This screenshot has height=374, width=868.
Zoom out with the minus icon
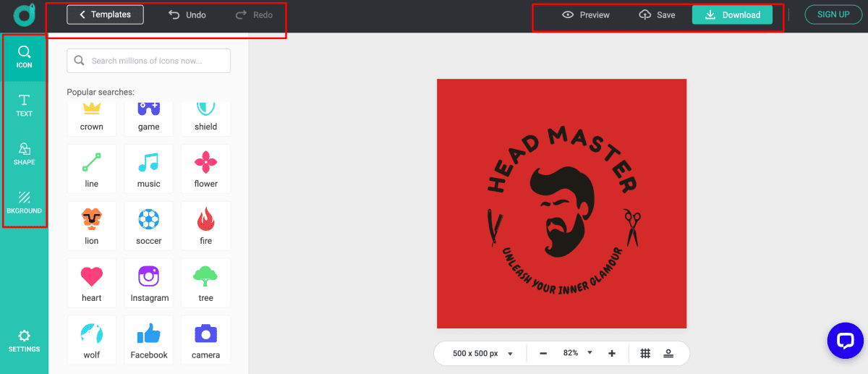pyautogui.click(x=543, y=353)
